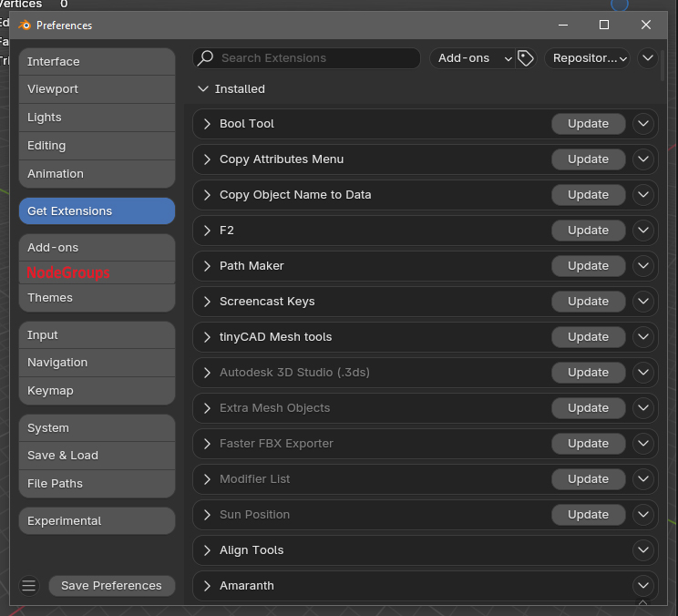Viewport: 678px width, 616px height.
Task: Expand the Extra Mesh Objects entry
Action: click(x=207, y=408)
